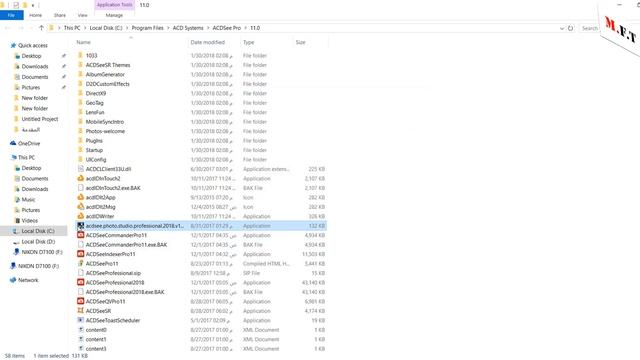Select the LensFun folder icon

point(80,112)
